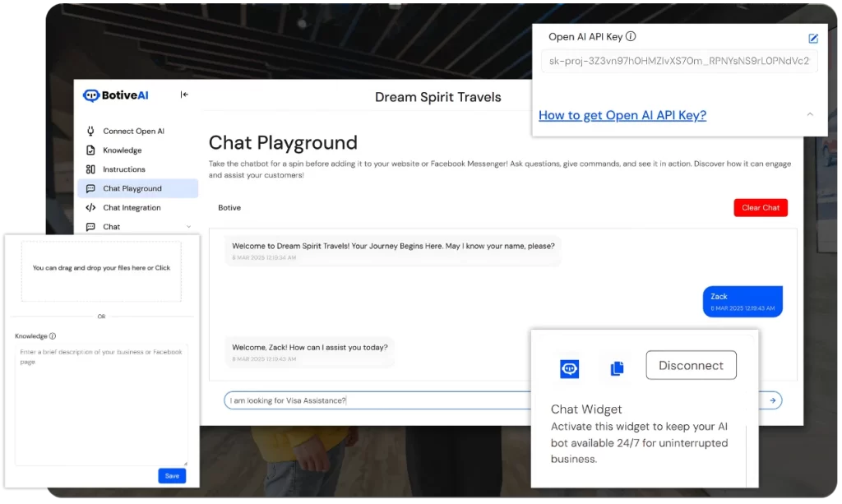Copy the widget code with copy icon
This screenshot has height=504, width=842.
(617, 369)
